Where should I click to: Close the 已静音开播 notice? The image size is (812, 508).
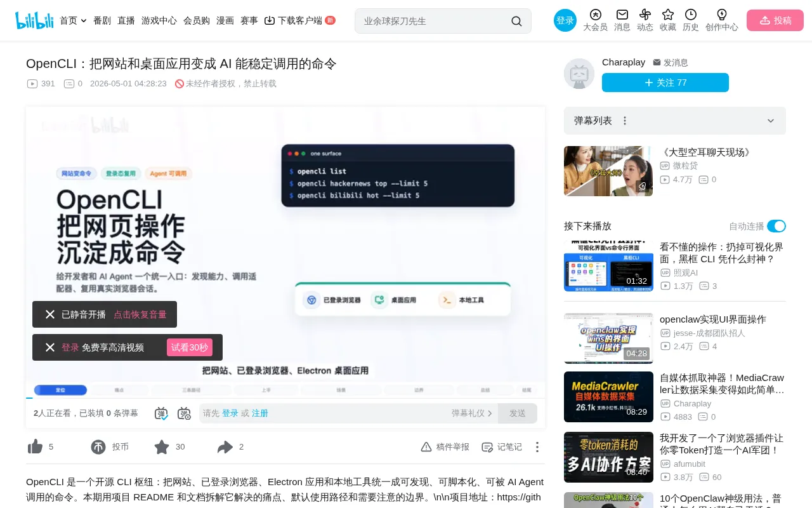(50, 314)
